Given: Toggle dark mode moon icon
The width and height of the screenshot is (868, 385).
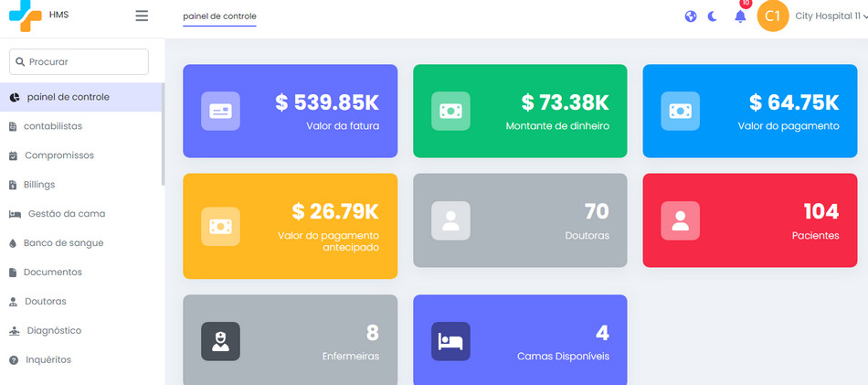Looking at the screenshot, I should click(713, 16).
